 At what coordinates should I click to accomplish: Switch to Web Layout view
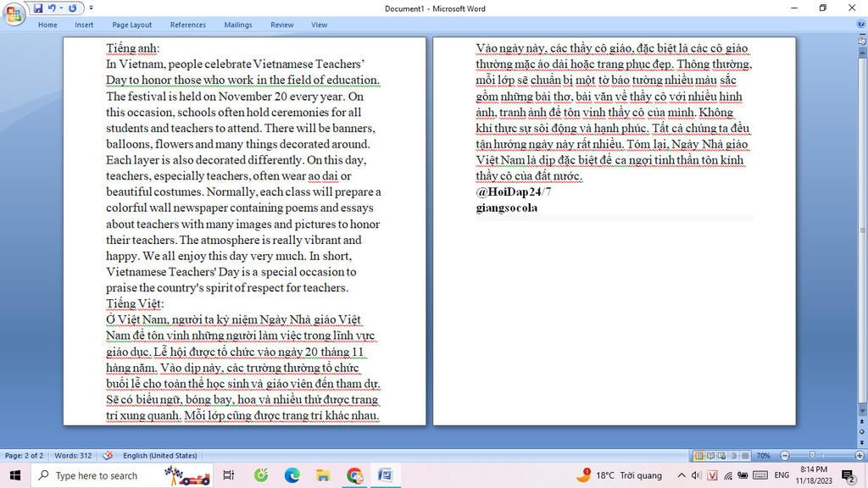click(722, 455)
